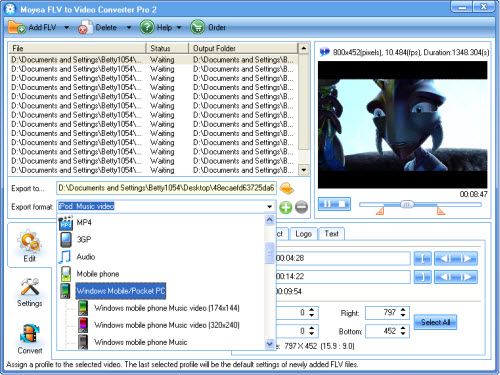Set end point with ] button
Screen dimensions: 500x375
(x=423, y=277)
